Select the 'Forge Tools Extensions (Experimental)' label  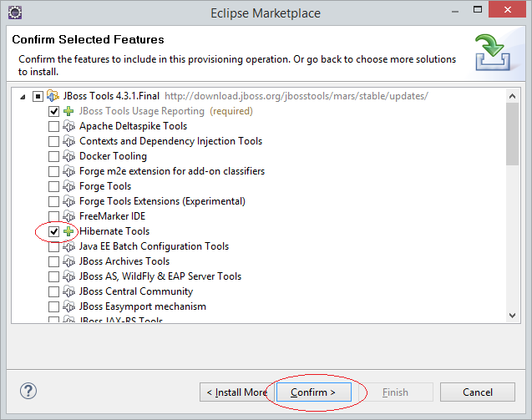(162, 201)
